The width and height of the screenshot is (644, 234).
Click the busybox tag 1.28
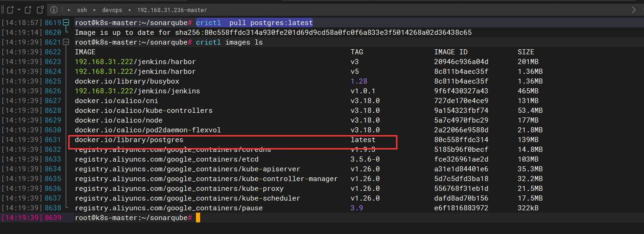(359, 81)
